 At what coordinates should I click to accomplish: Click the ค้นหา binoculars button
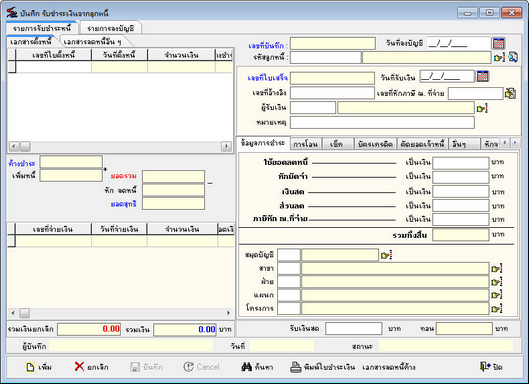[x=257, y=367]
